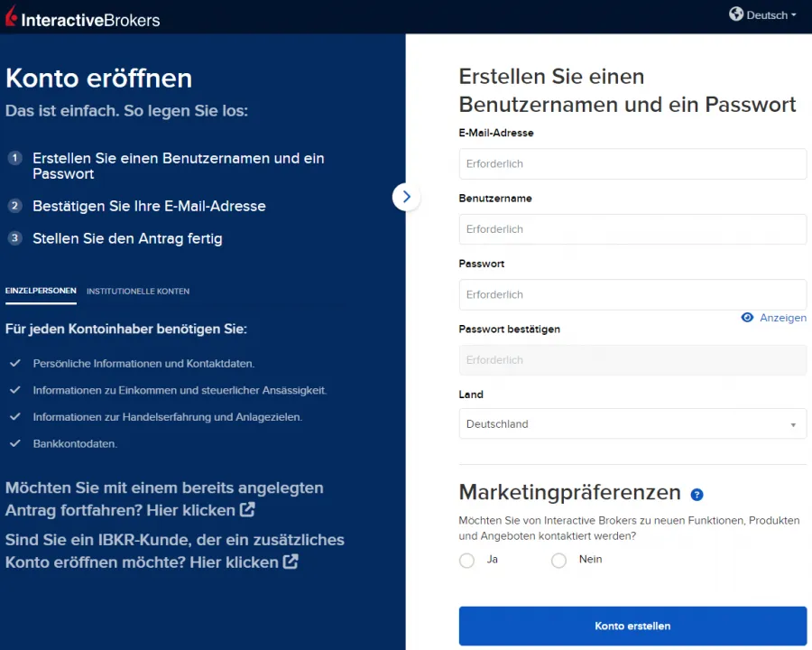This screenshot has height=650, width=812.
Task: Click the checkmark beside 'Persönliche Informationen und Kontaktdaten'
Action: 14,363
